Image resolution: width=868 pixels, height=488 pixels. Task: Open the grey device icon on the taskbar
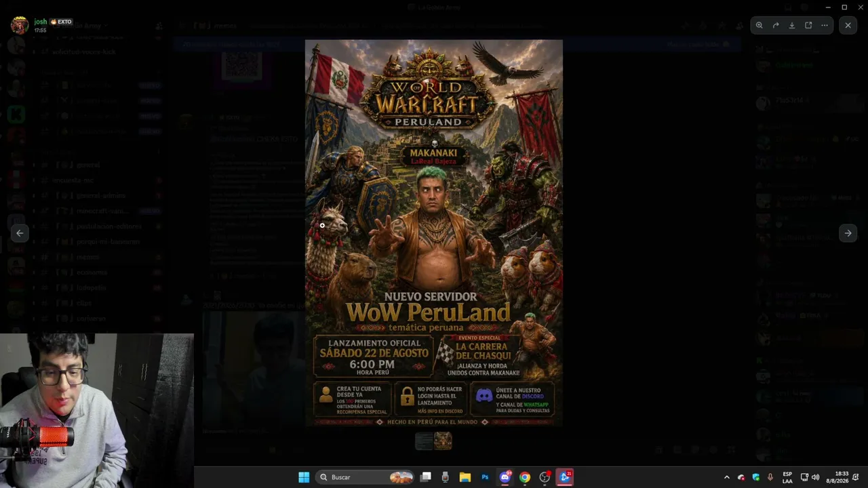pos(445,477)
